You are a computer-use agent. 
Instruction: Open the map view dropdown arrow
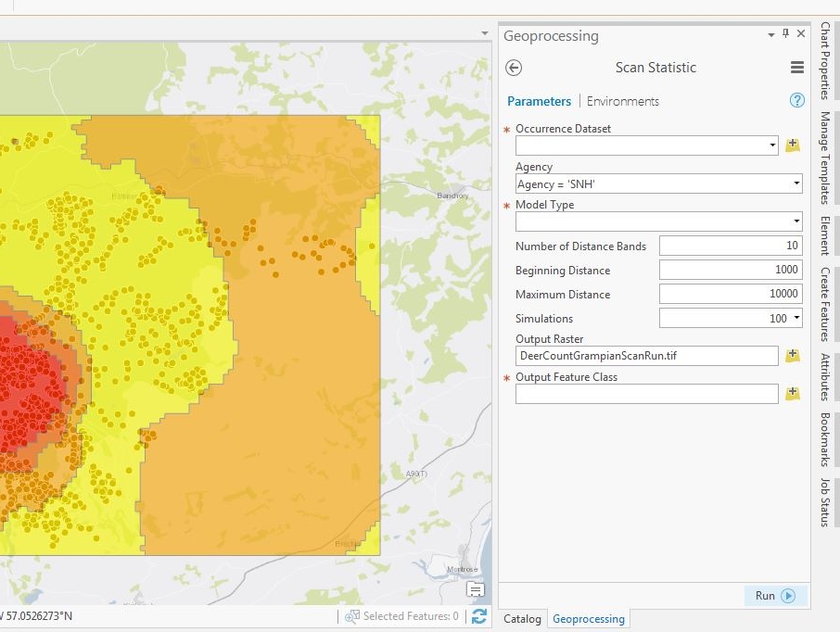click(x=485, y=33)
